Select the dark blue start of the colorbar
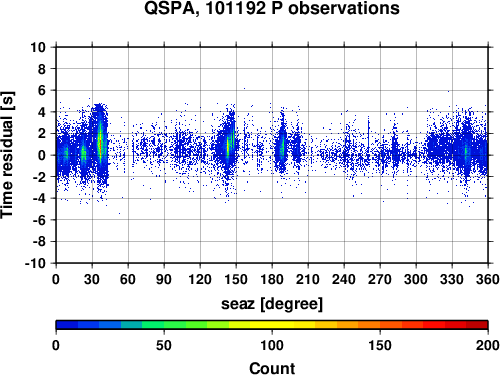Image resolution: width=500 pixels, height=375 pixels. [67, 325]
